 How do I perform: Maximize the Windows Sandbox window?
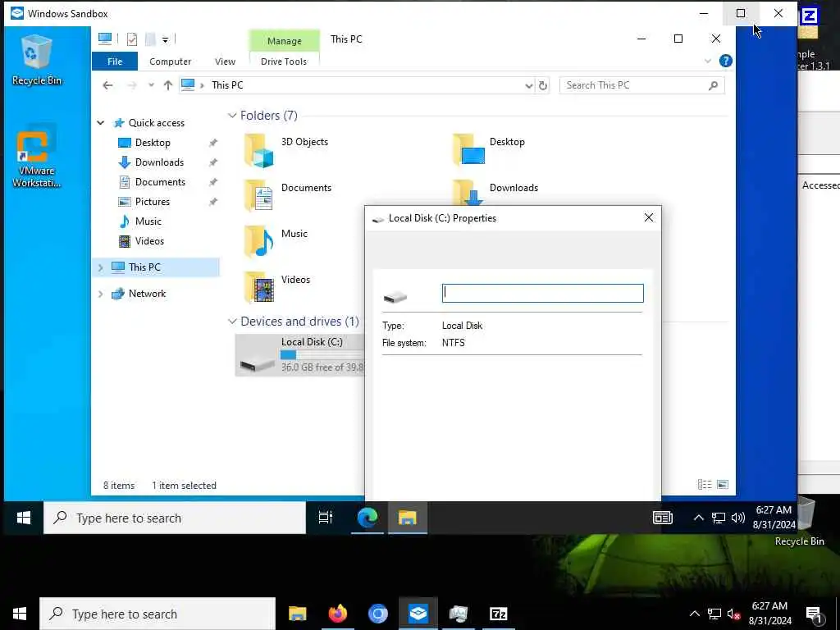pyautogui.click(x=741, y=13)
